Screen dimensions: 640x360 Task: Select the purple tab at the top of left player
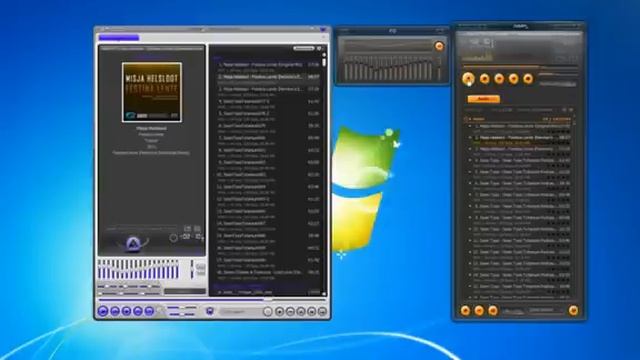click(x=119, y=38)
